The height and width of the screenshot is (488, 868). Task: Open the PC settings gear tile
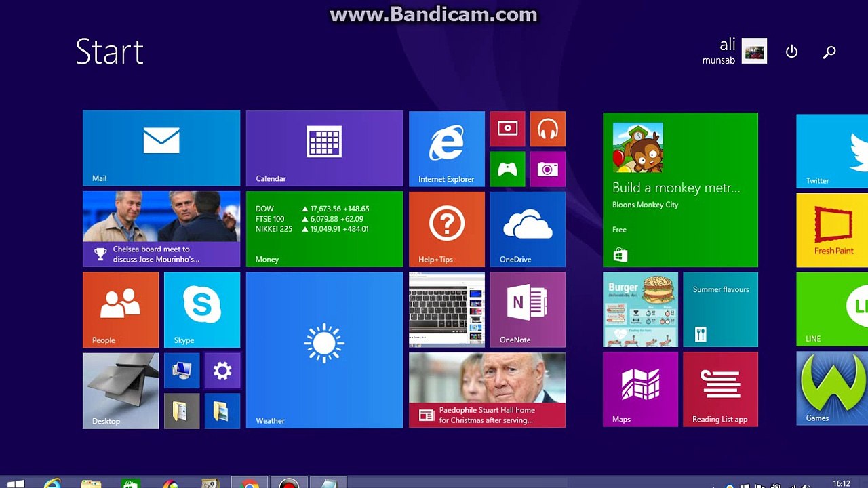[222, 371]
